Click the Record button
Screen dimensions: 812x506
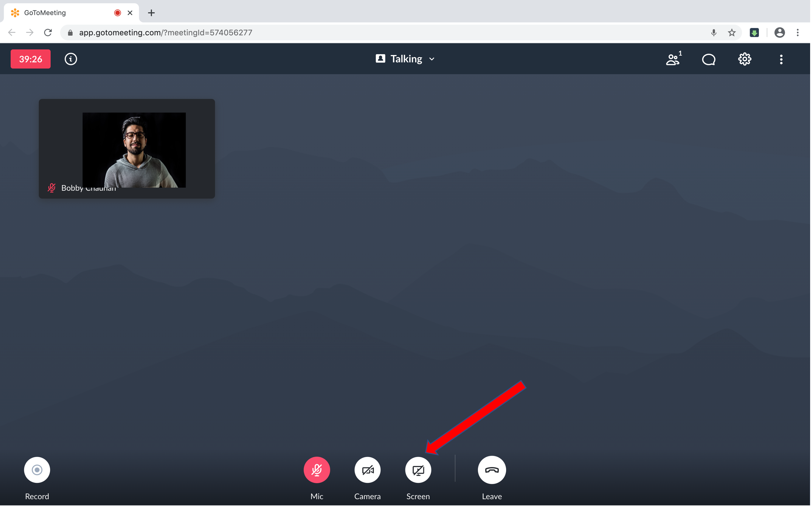tap(37, 469)
